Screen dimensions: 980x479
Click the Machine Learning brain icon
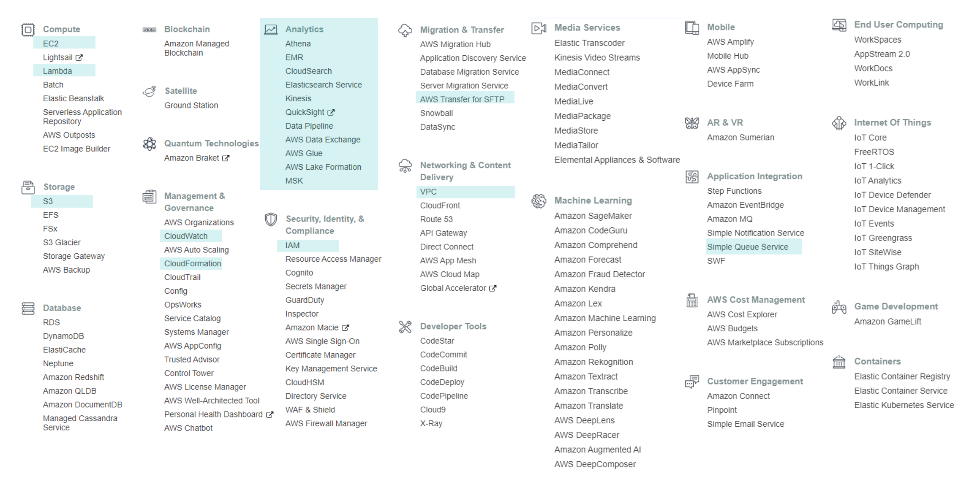[x=539, y=201]
